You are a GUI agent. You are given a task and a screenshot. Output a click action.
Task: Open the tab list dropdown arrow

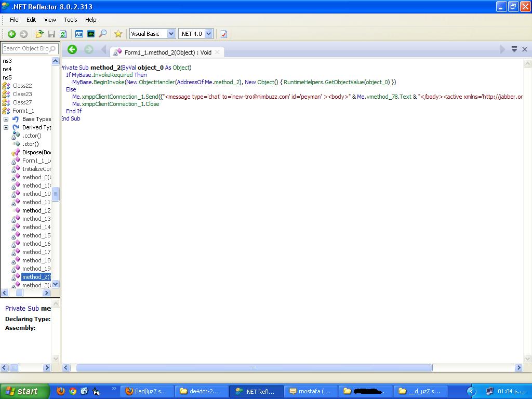(x=514, y=49)
